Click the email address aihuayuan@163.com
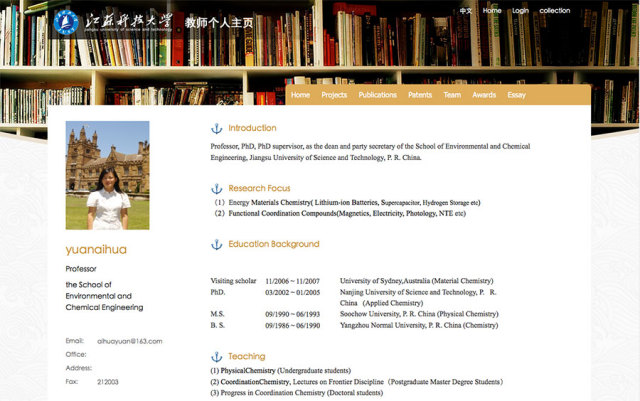The height and width of the screenshot is (401, 640). pos(129,341)
